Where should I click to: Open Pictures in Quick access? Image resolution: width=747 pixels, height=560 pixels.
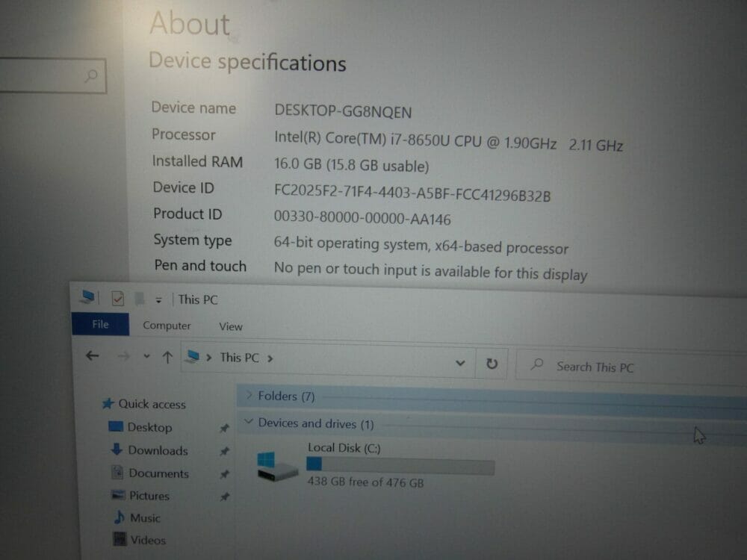[149, 496]
